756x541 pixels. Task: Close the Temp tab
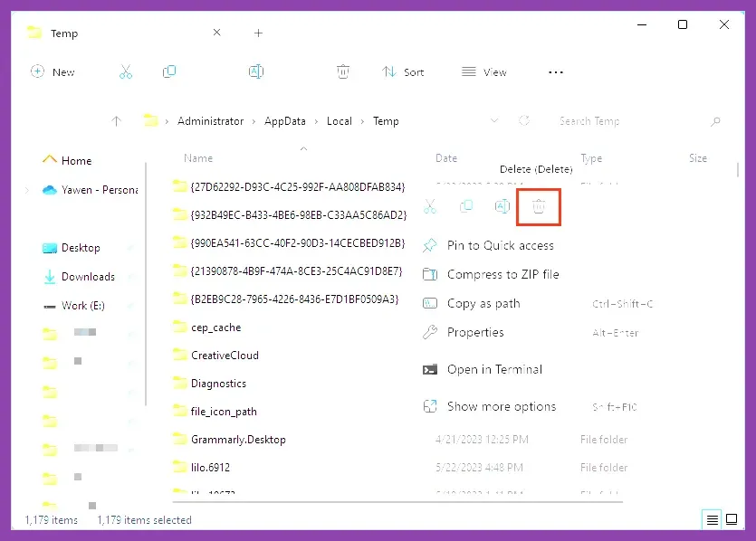(217, 33)
